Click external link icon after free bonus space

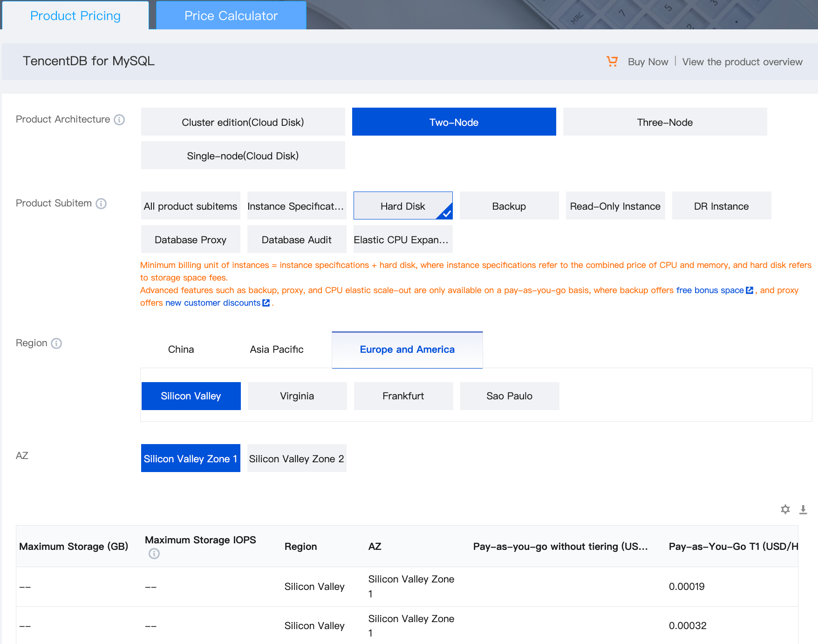pos(750,290)
